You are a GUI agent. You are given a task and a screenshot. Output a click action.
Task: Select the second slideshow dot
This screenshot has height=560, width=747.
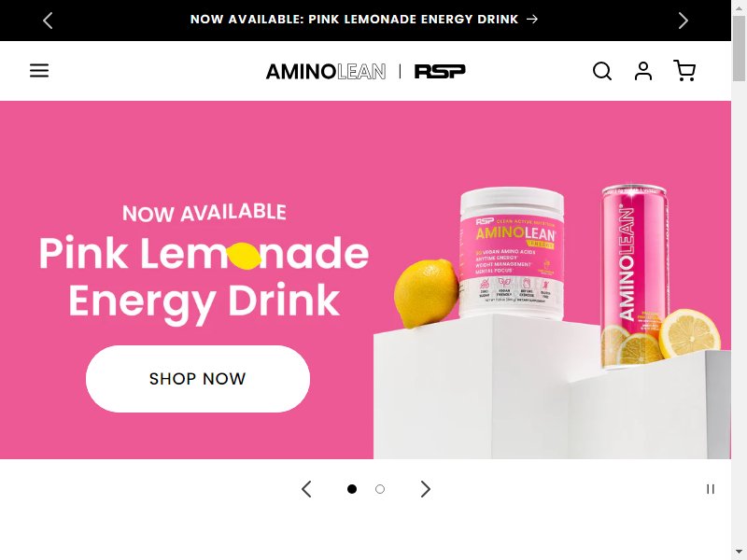380,489
